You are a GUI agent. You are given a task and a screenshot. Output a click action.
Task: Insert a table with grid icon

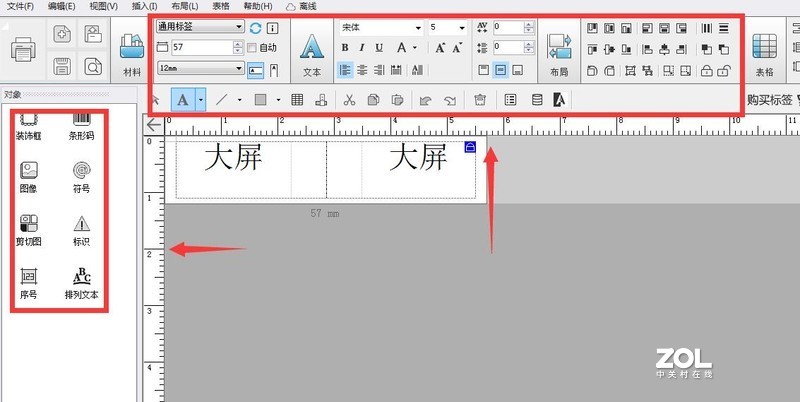(x=297, y=100)
